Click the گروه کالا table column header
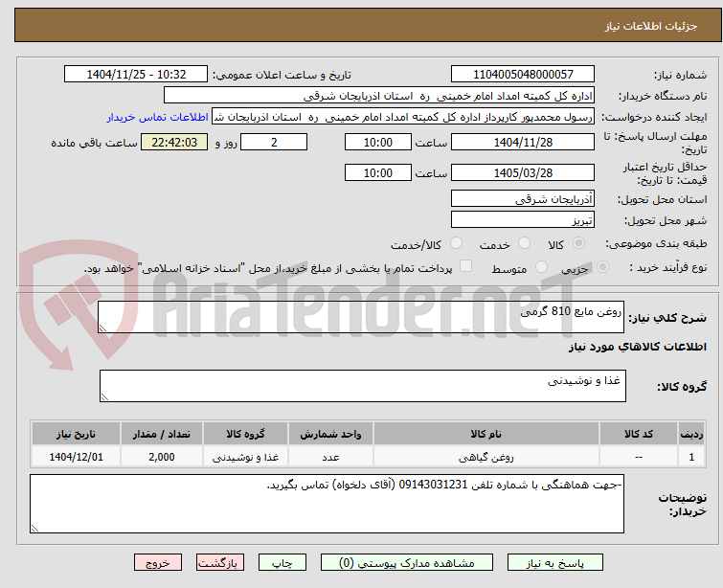723x588 pixels. (x=245, y=434)
